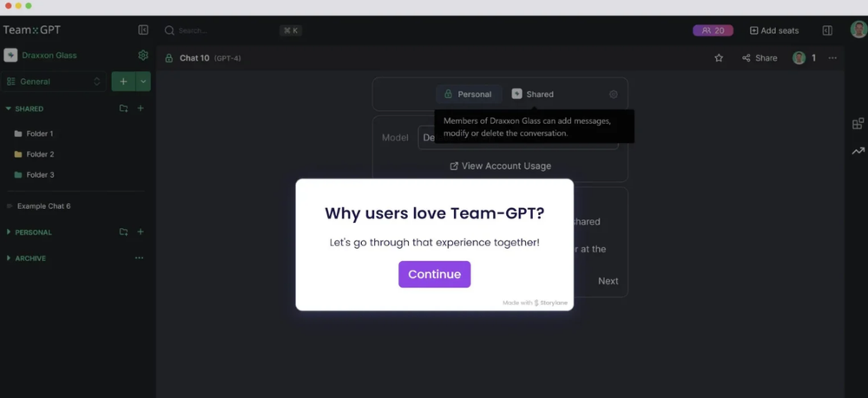Add a new folder in the SHARED section
Viewport: 868px width, 398px height.
click(123, 108)
